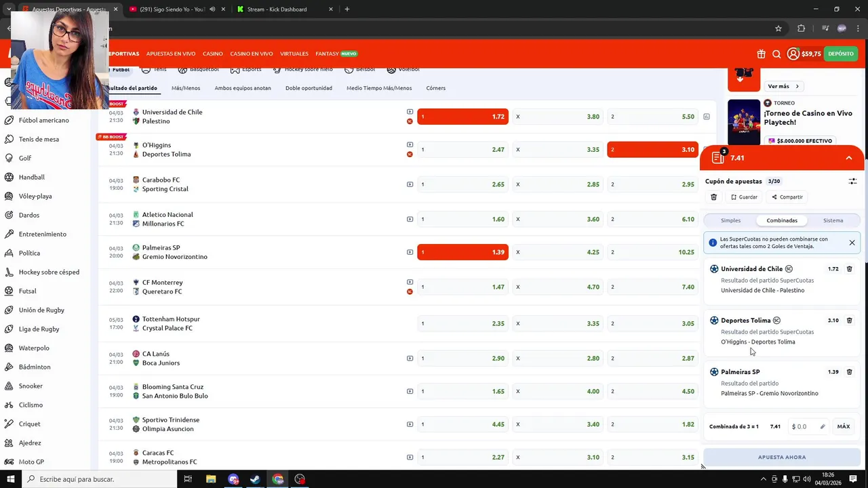Screen dimensions: 868x488
Task: Toggle Palmeiras SP home win 1.39
Action: [x=462, y=252]
